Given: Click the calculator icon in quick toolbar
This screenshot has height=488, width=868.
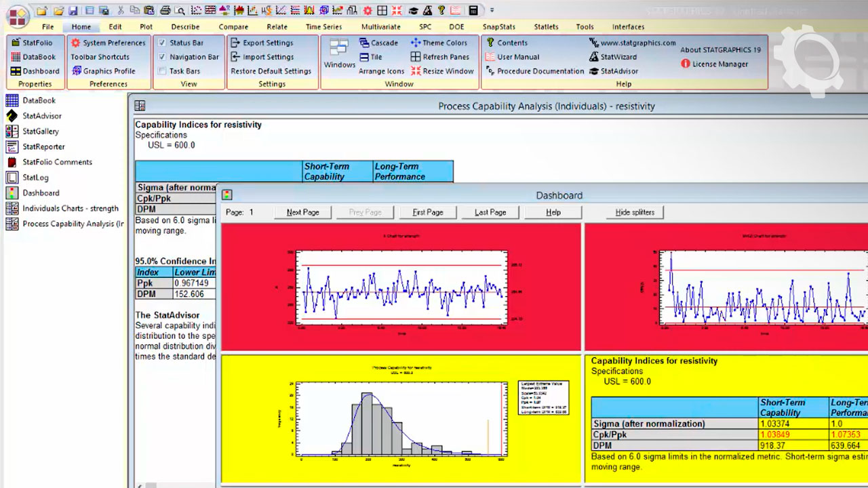Looking at the screenshot, I should 473,10.
